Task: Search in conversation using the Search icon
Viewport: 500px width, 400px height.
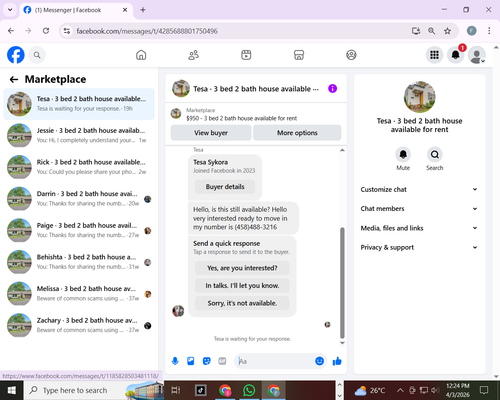Action: 435,154
